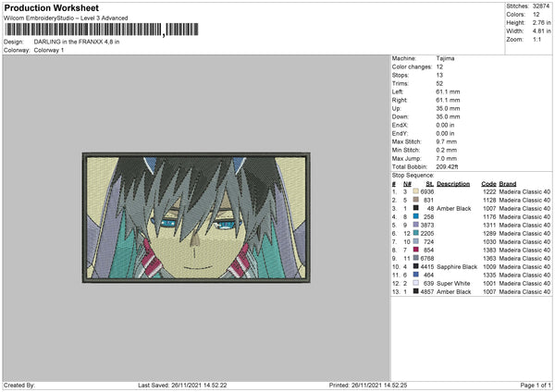
Task: Click the Description column header
Action: [453, 184]
